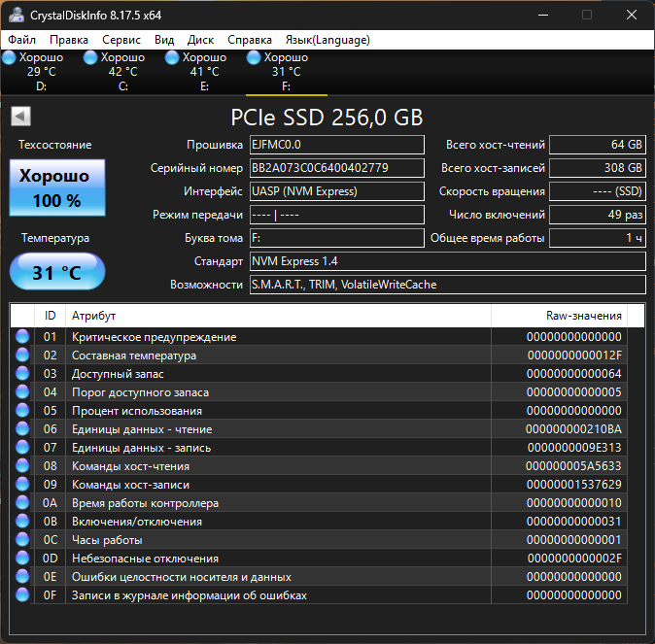Click the Всего хост-записей value 308 GB
This screenshot has height=644, width=655.
[x=598, y=168]
